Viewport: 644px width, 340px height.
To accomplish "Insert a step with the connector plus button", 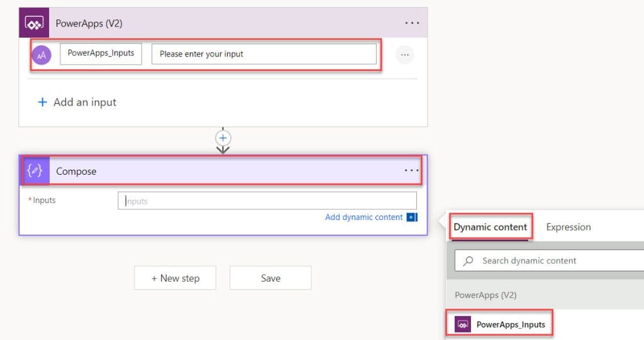I will pos(223,138).
